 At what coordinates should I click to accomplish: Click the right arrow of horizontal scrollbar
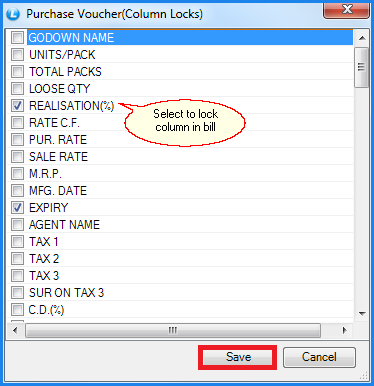(345, 330)
